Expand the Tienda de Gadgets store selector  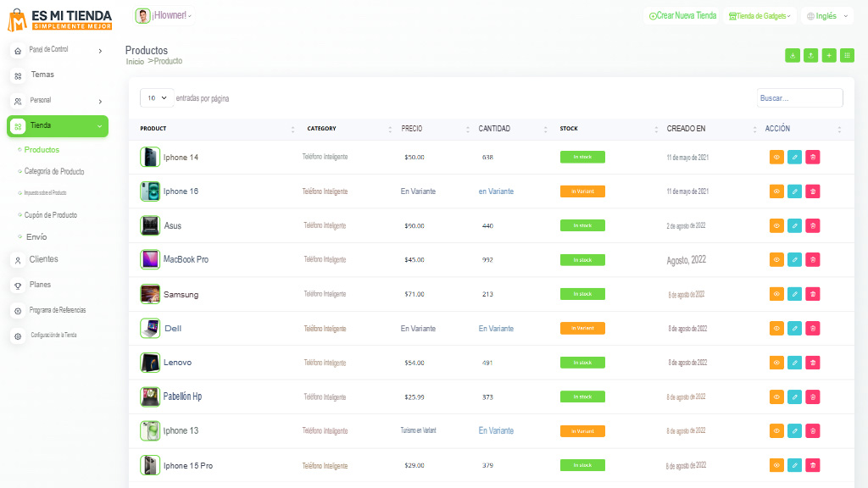[759, 16]
